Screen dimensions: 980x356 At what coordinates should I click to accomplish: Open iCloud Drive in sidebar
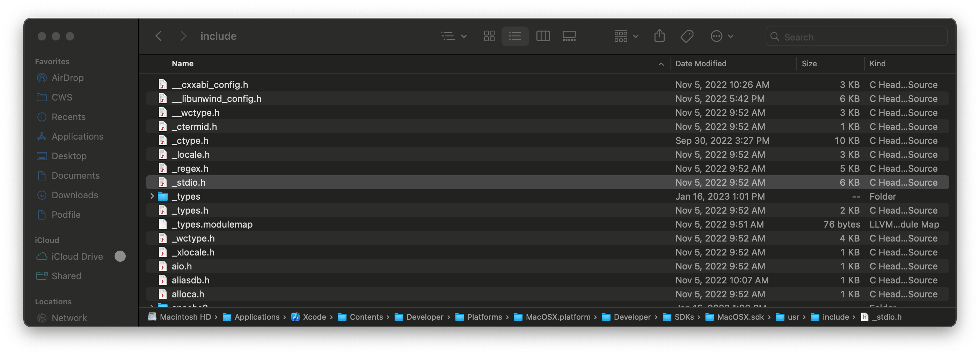pyautogui.click(x=77, y=256)
